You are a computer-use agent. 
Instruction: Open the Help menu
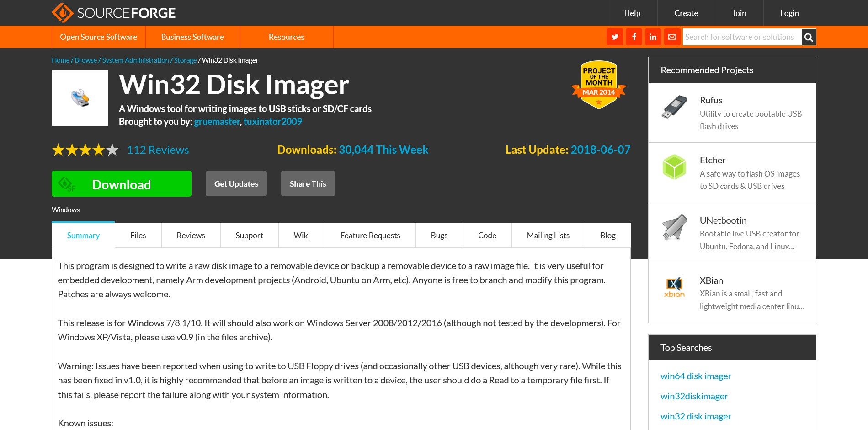[x=632, y=13]
